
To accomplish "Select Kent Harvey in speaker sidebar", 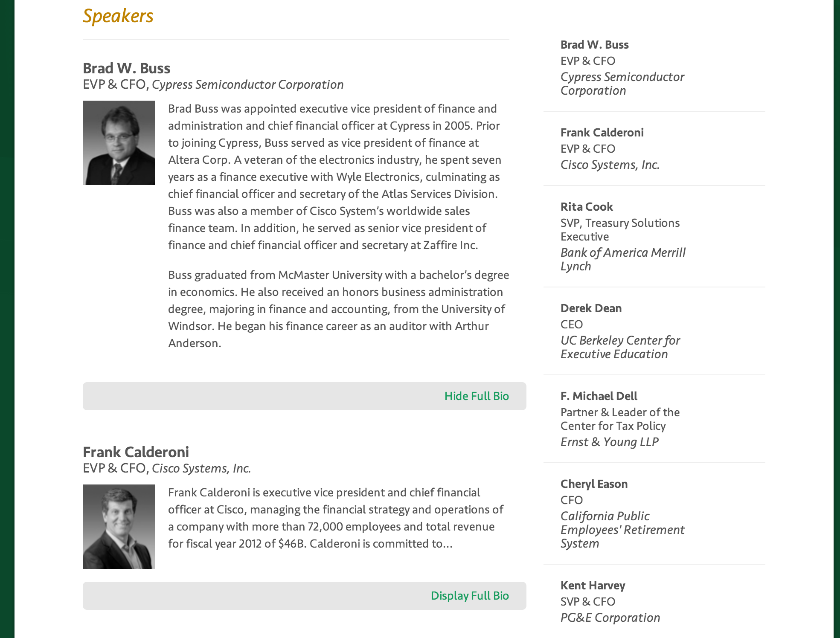I will (x=593, y=586).
